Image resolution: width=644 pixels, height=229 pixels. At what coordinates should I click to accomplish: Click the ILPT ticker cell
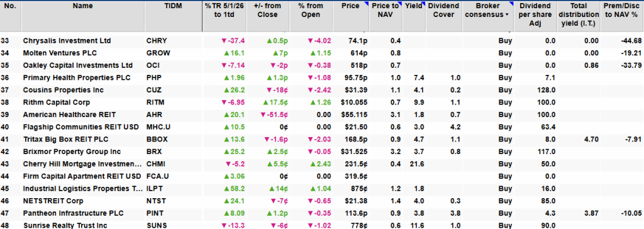[155, 189]
